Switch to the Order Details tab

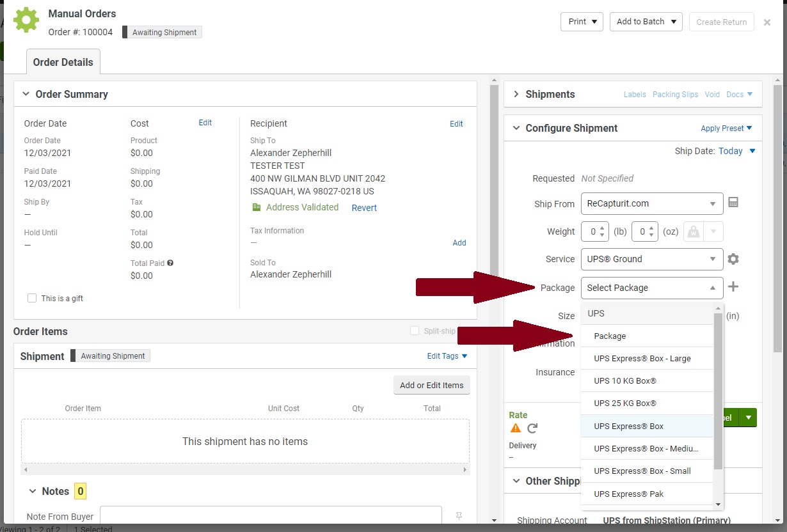(63, 61)
